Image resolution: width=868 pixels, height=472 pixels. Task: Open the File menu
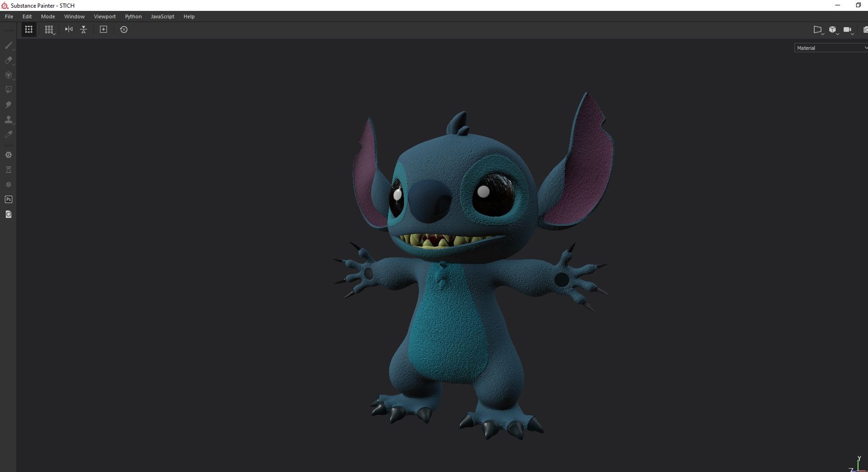(9, 16)
